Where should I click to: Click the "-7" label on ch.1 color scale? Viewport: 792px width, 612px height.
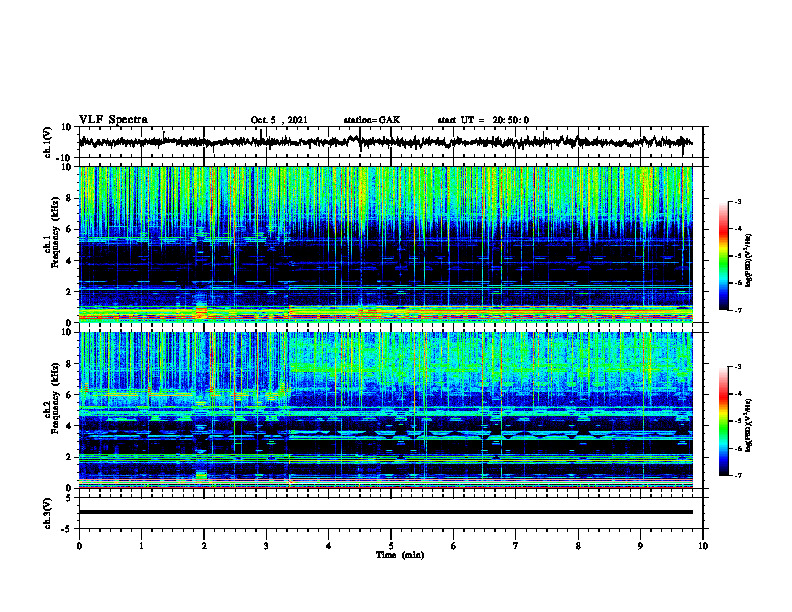point(737,310)
